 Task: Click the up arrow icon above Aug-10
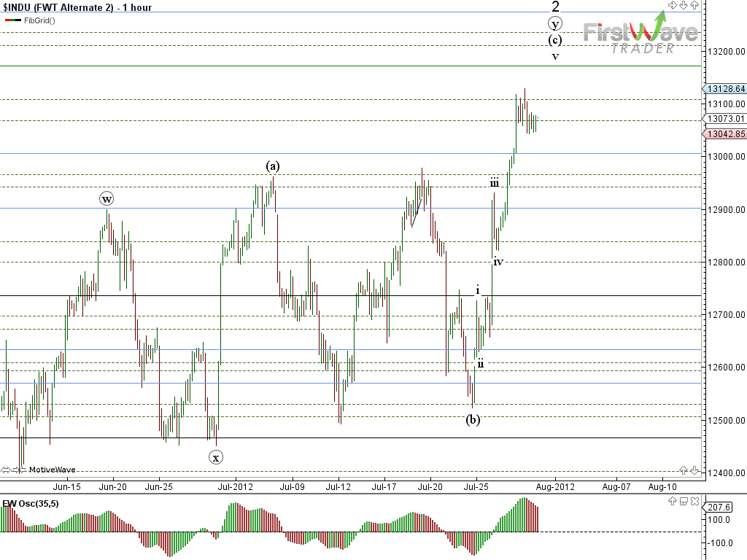click(684, 470)
